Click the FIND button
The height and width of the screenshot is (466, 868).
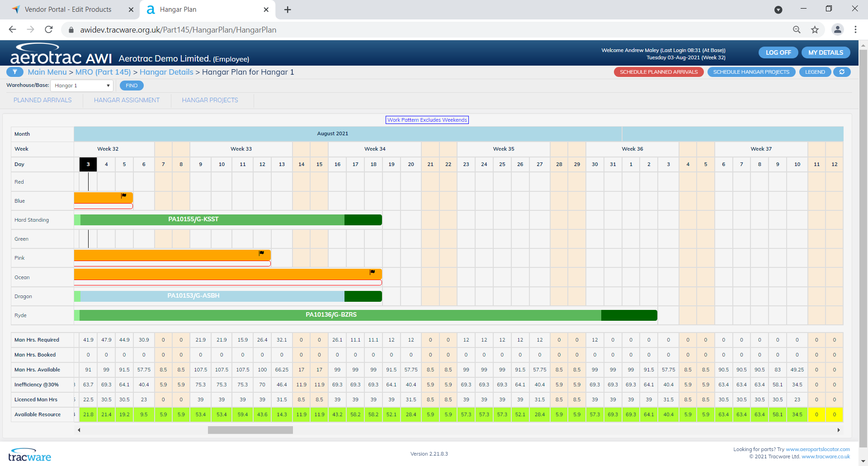click(132, 86)
